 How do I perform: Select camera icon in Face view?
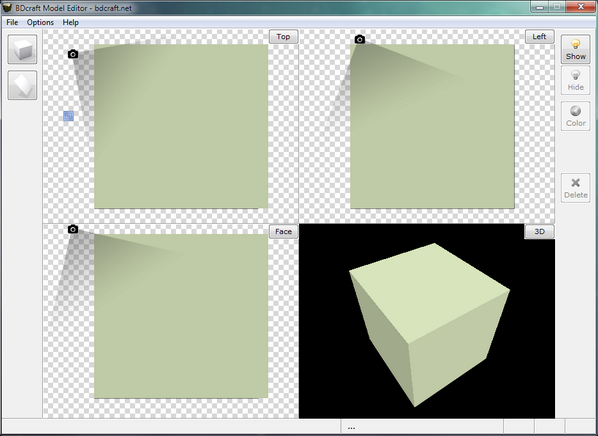pyautogui.click(x=73, y=229)
